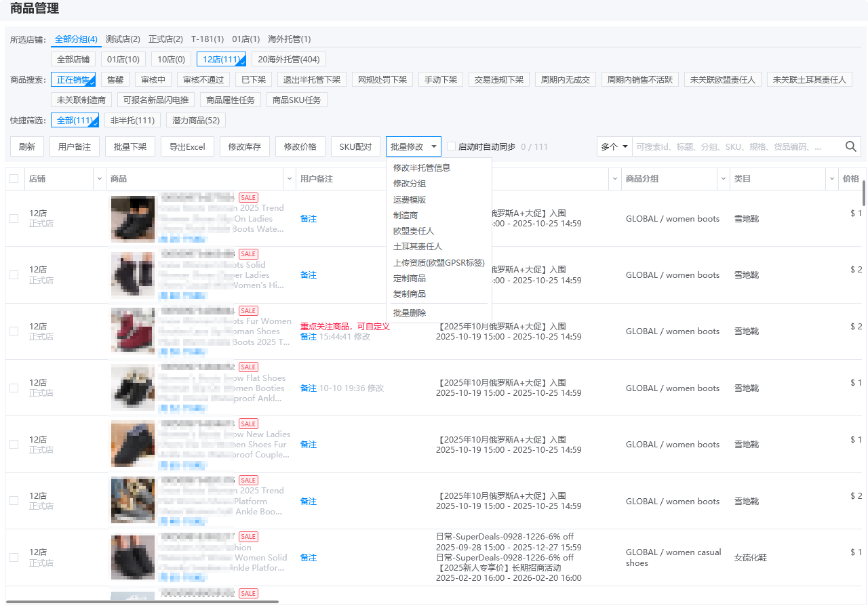Open the 类目 column filter arrow
The image size is (868, 610).
(832, 178)
